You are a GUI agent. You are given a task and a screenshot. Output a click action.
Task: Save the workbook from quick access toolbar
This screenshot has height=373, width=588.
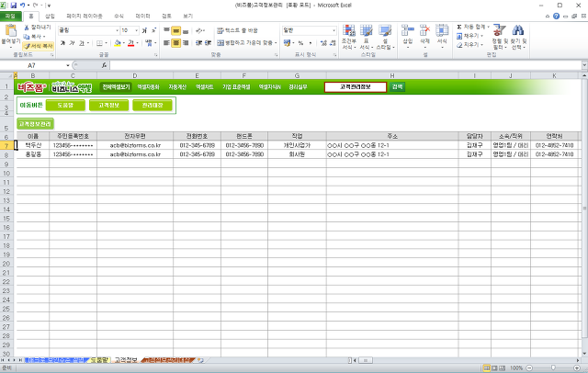[14, 6]
